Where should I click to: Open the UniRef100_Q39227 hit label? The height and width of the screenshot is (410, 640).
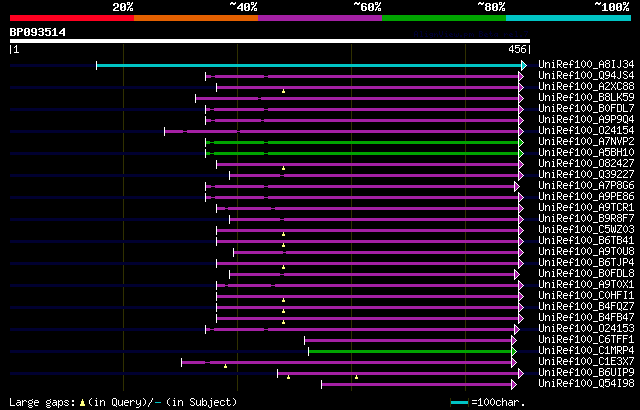[x=586, y=175]
